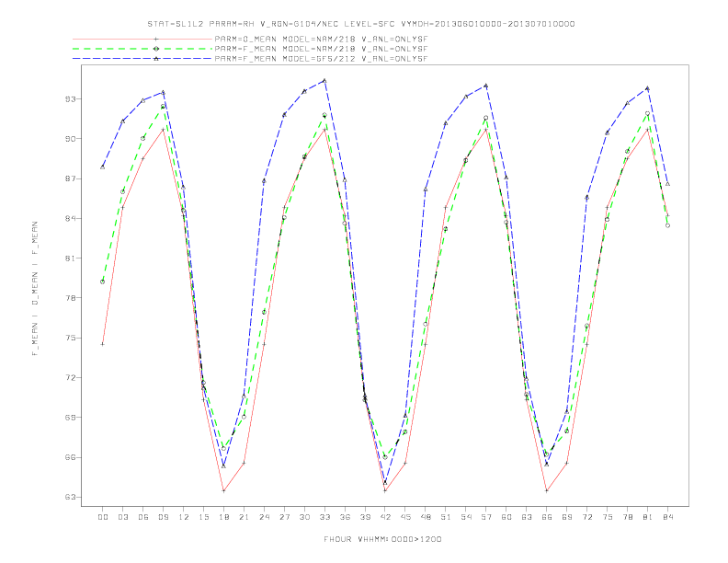Click x-axis forecast hour label 57
Screen dimensions: 728x563
(x=486, y=517)
